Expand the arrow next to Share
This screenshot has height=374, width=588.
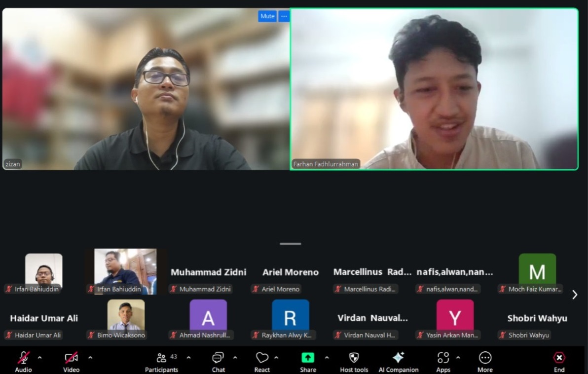(x=327, y=358)
